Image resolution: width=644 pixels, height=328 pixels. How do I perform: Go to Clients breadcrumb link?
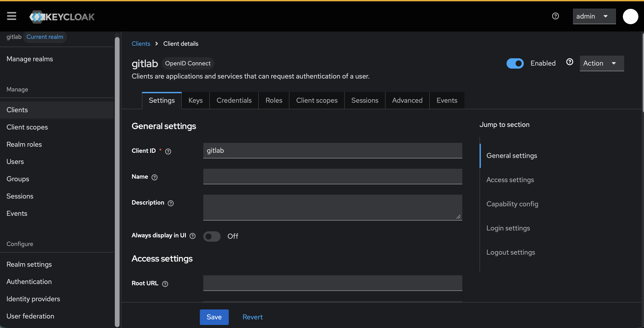141,44
